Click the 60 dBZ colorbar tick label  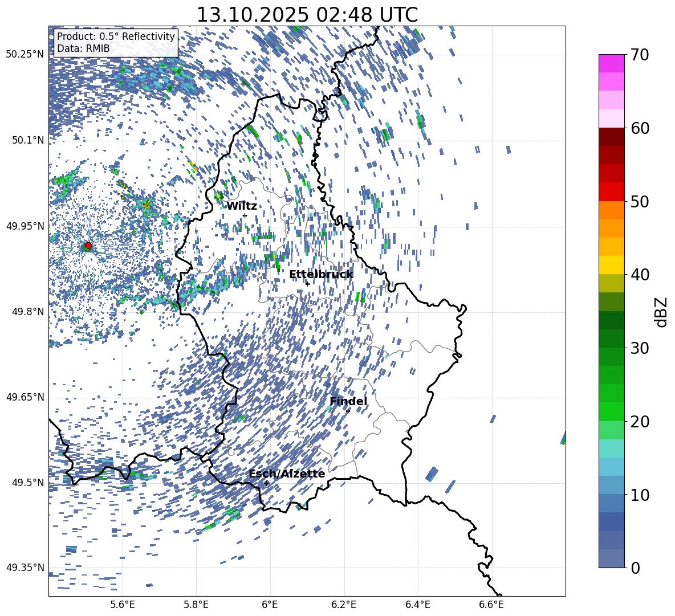point(639,128)
